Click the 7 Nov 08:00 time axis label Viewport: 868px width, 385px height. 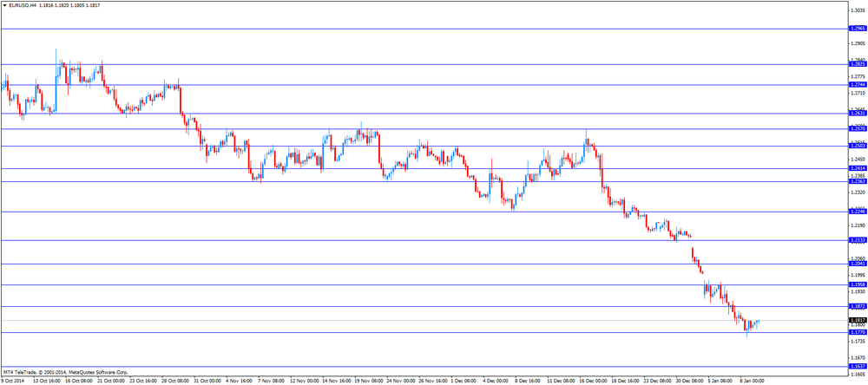coord(273,382)
